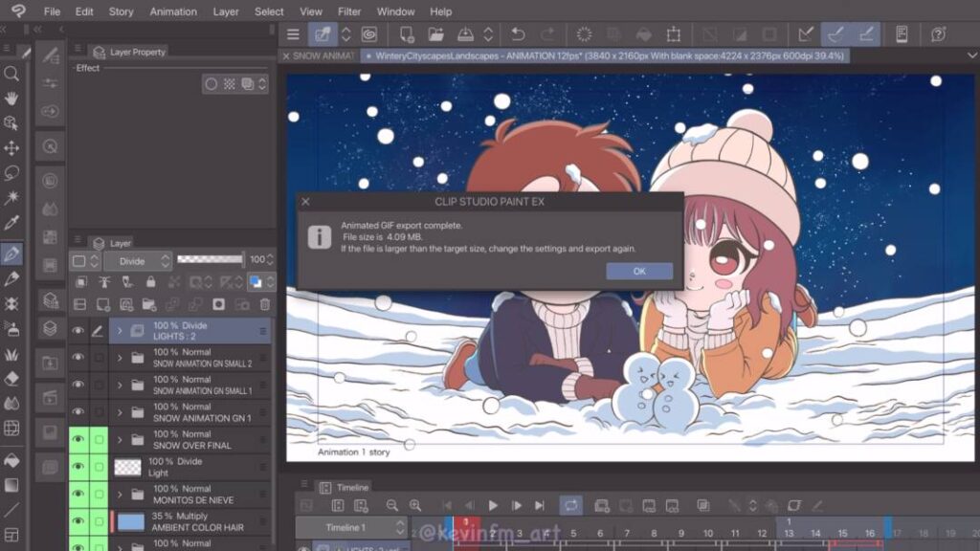
Task: Click the Light layer thumbnail
Action: coord(127,467)
